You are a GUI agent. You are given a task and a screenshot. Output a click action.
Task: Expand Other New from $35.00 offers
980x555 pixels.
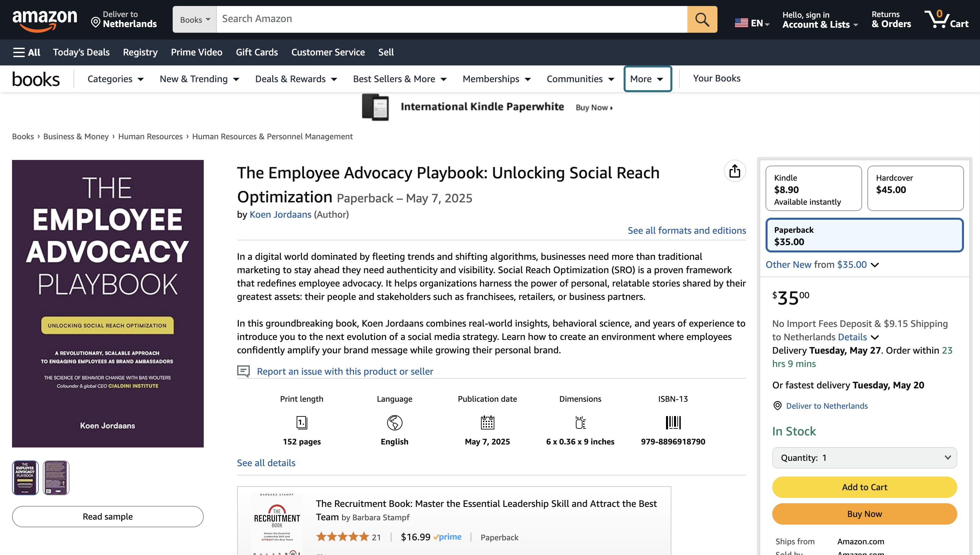click(x=822, y=264)
